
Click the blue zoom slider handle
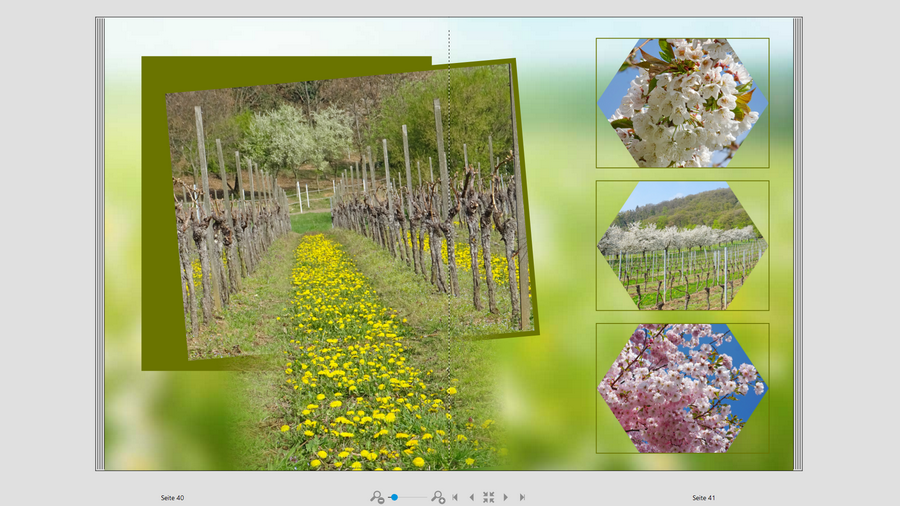[x=395, y=497]
